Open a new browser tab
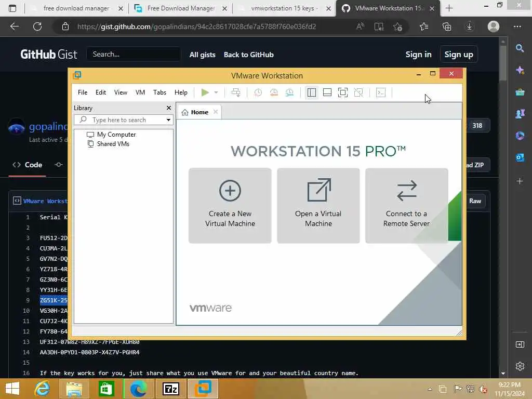The width and height of the screenshot is (532, 399). pos(449,8)
